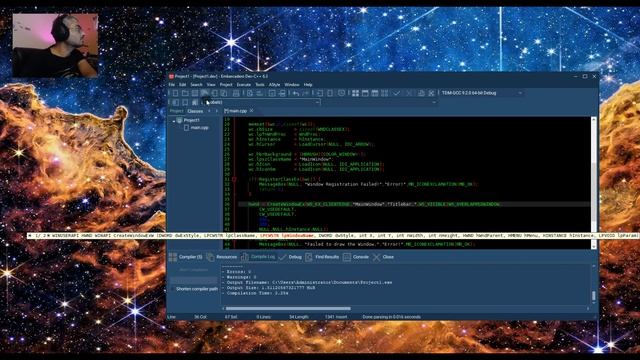Screen dimensions: 640x360
Task: Open the AStyle menu
Action: [274, 85]
